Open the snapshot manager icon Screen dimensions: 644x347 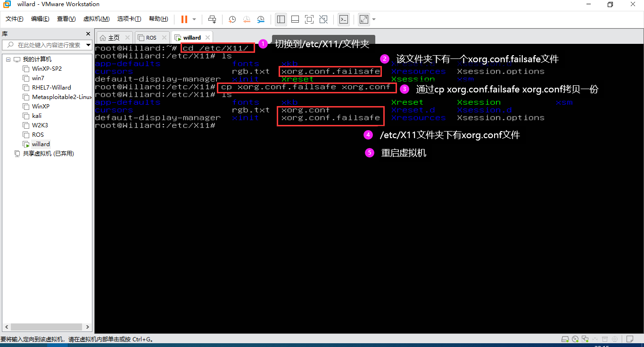point(261,19)
